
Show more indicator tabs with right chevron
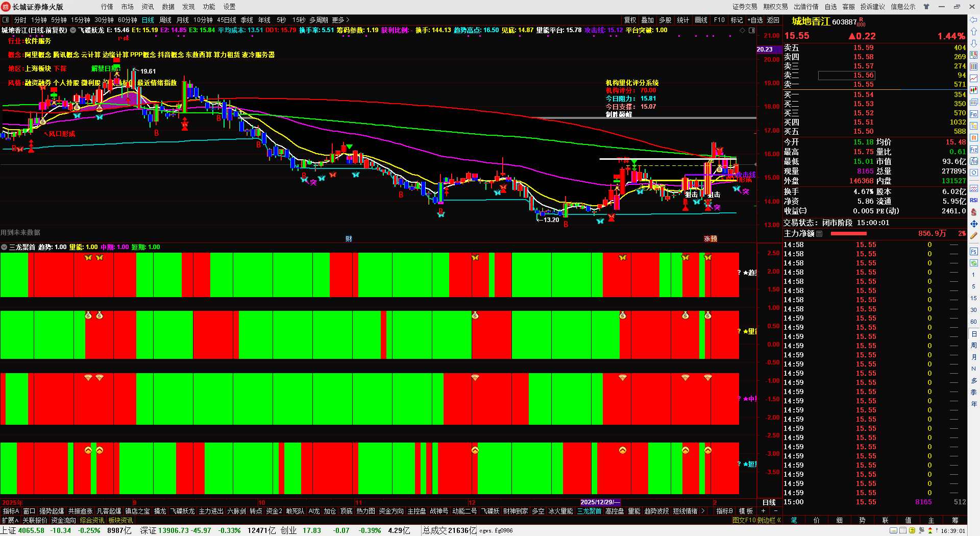(x=703, y=511)
